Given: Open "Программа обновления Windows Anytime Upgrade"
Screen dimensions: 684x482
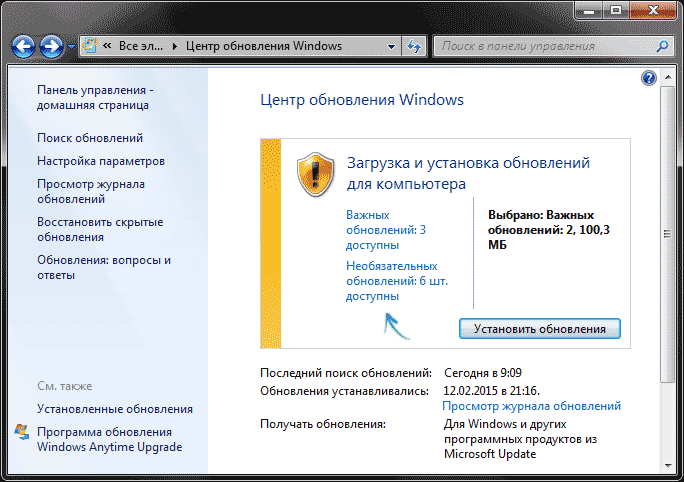Looking at the screenshot, I should pos(109,439).
